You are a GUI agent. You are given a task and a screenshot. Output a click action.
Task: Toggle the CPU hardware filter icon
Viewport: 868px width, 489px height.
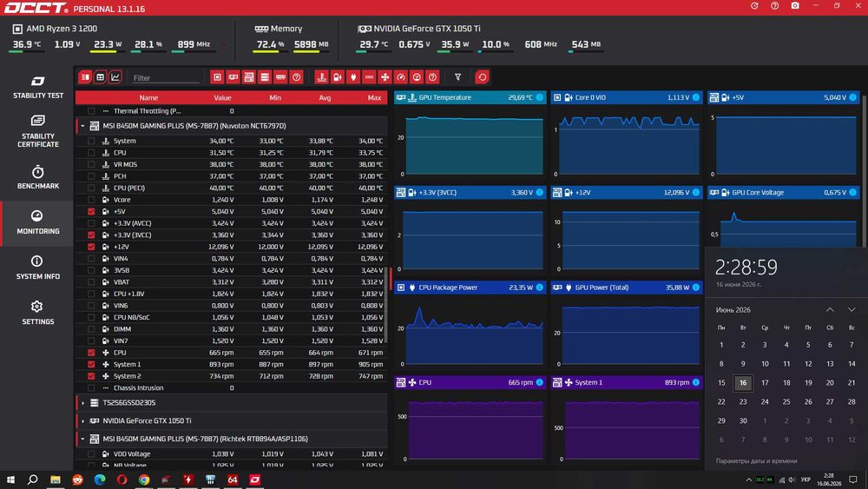pos(218,77)
